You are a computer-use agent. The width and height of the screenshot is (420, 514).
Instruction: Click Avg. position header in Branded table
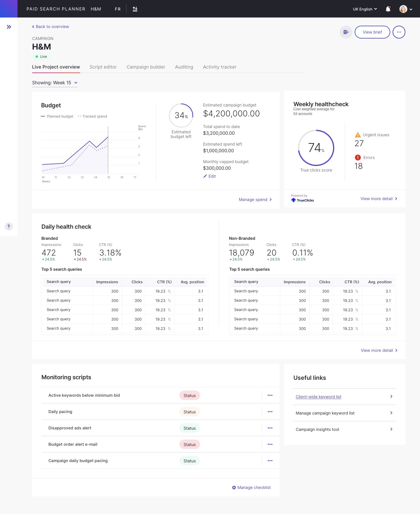coord(192,282)
